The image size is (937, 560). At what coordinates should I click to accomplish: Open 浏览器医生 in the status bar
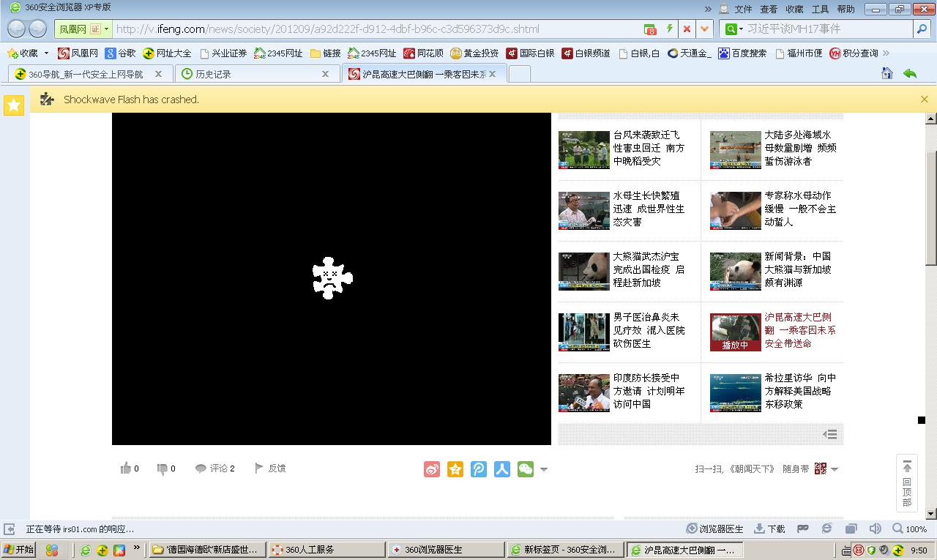(714, 529)
